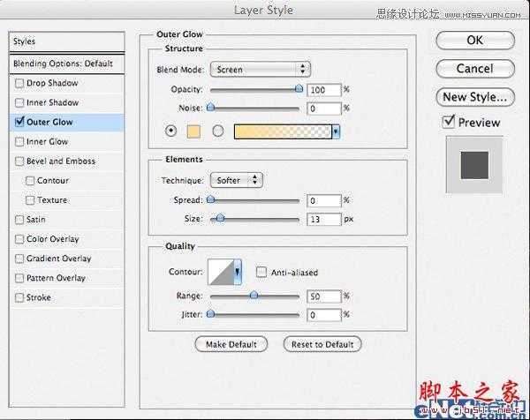Screen dimensions: 530x420
Task: Open the Technique Softer dropdown
Action: click(236, 180)
